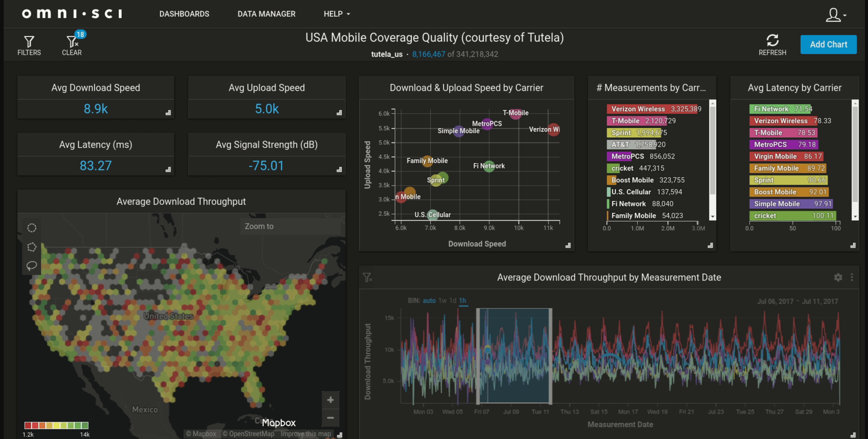Click scroll down arrow in Measurements chart
The image size is (868, 439).
click(712, 217)
